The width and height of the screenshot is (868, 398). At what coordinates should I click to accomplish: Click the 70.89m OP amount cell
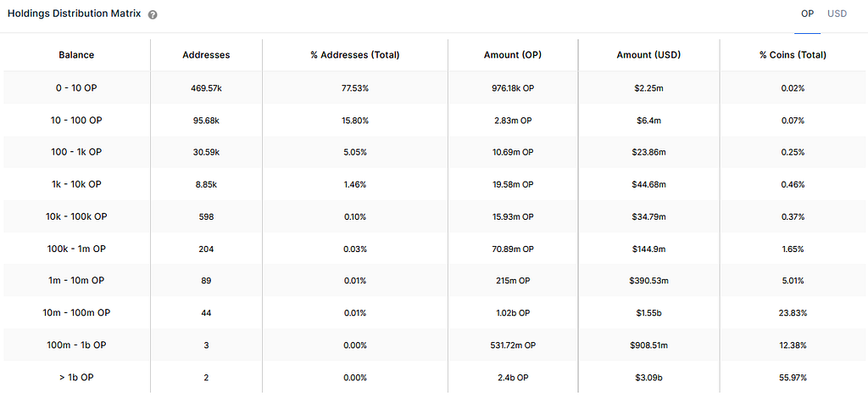point(512,249)
